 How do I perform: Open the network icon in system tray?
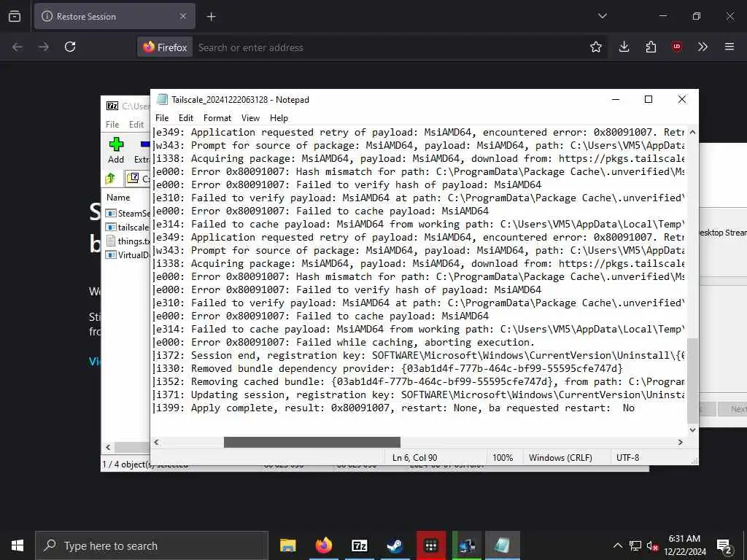(x=635, y=545)
